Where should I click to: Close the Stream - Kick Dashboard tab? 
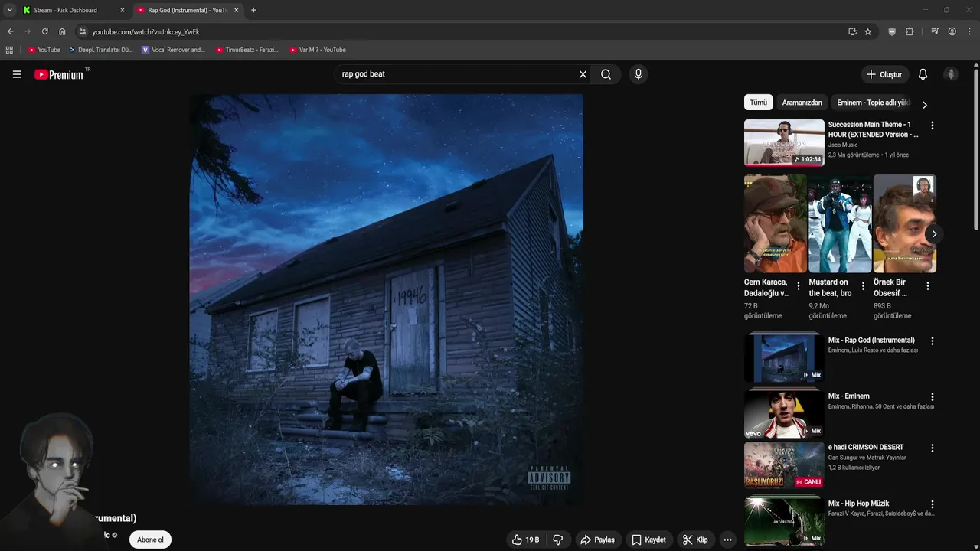(122, 10)
